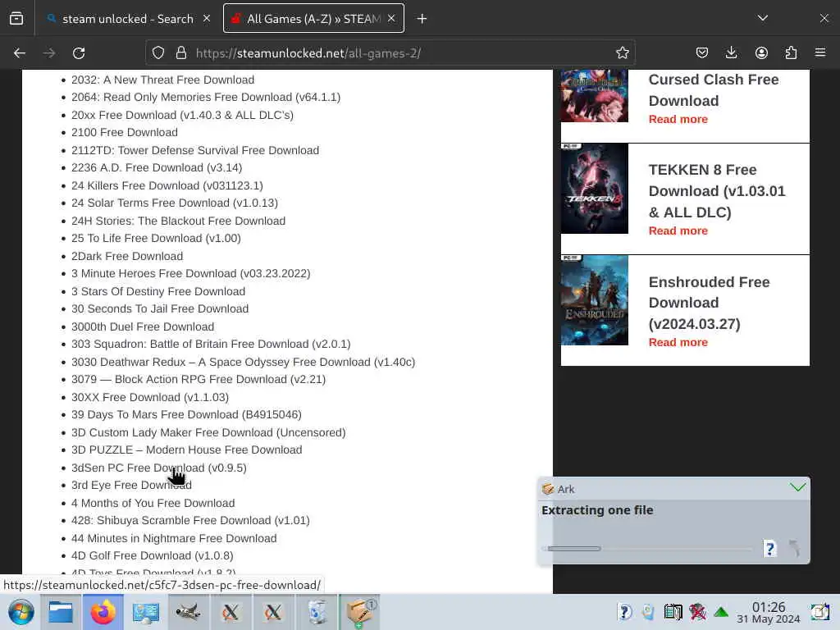Screen dimensions: 840x630
Task: Open '3 Stars Of Destiny Free Download'
Action: 158,292
